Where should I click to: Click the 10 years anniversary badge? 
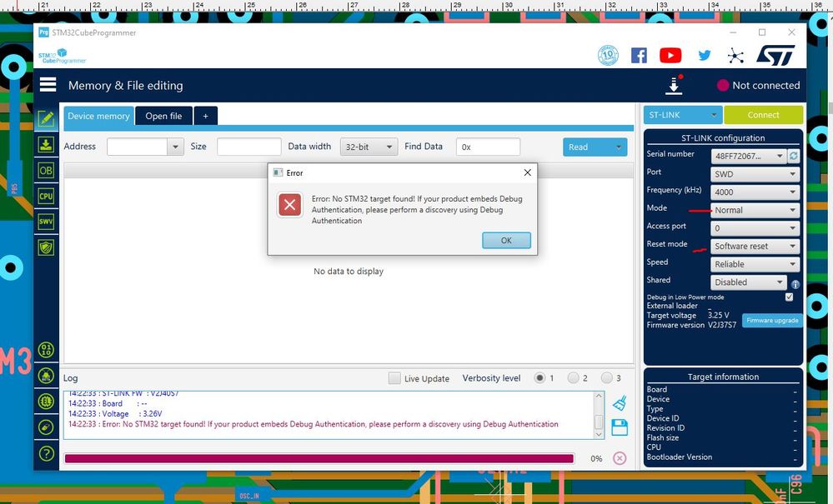point(608,55)
